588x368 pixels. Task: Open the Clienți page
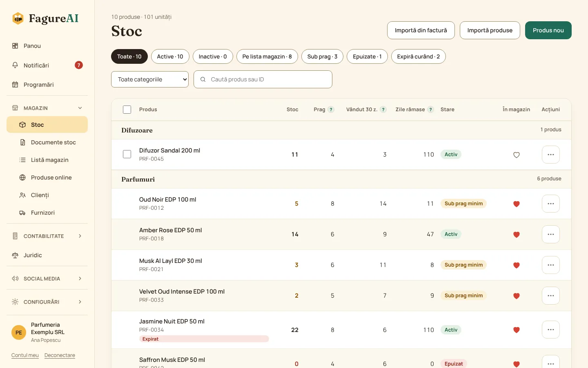coord(47,195)
